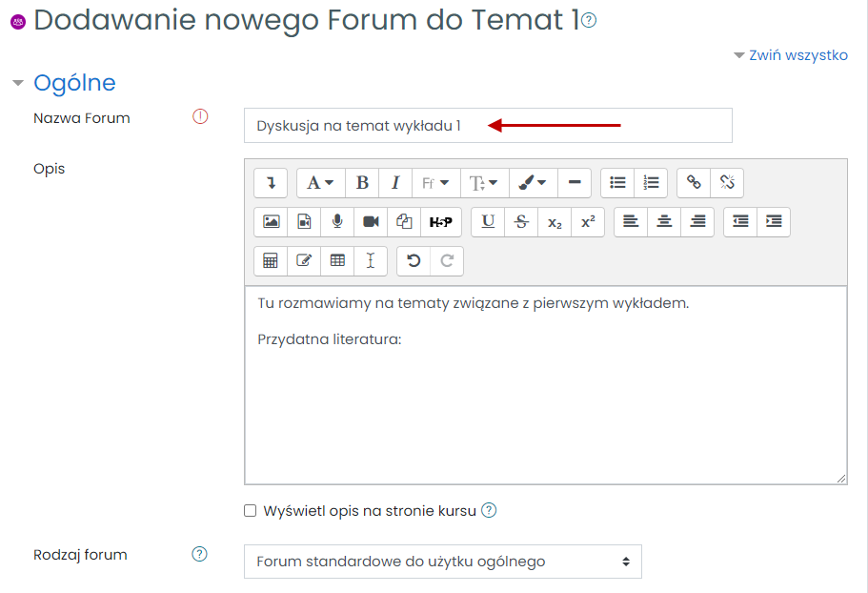This screenshot has height=593, width=868.
Task: Insert H5P content via toolbar
Action: 440,221
